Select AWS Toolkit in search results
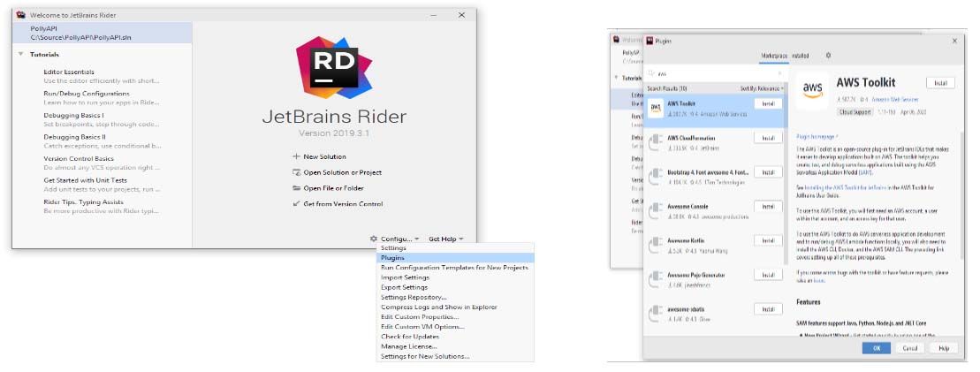Image resolution: width=980 pixels, height=372 pixels. tap(713, 110)
